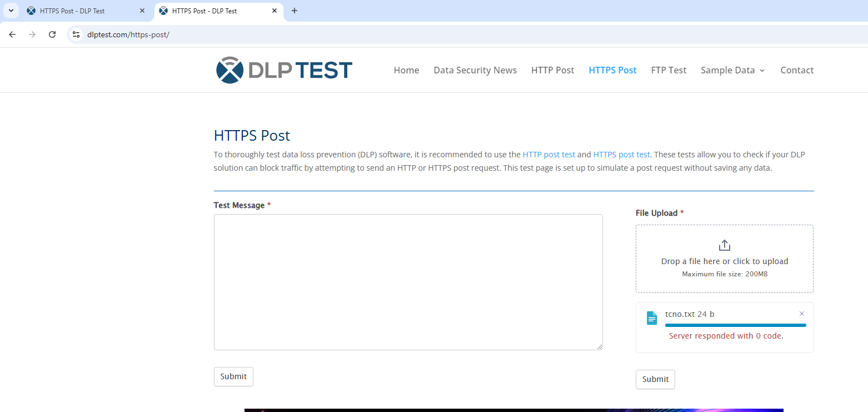
Task: Submit the File Upload form
Action: pos(655,379)
